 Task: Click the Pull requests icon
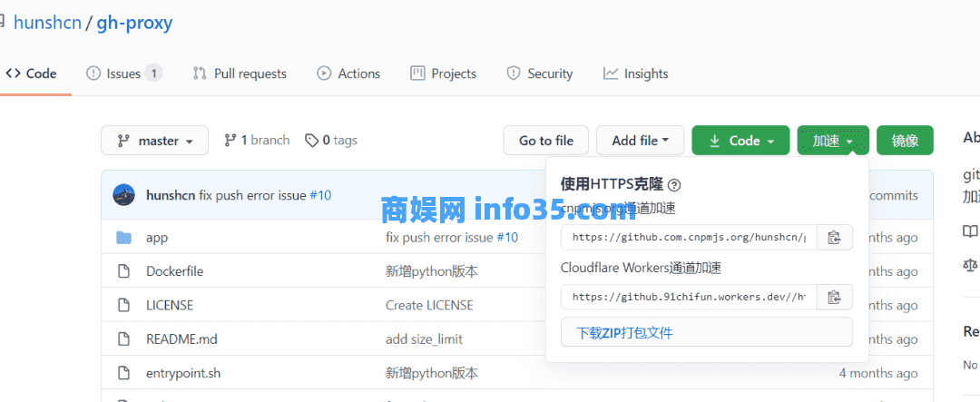click(200, 74)
